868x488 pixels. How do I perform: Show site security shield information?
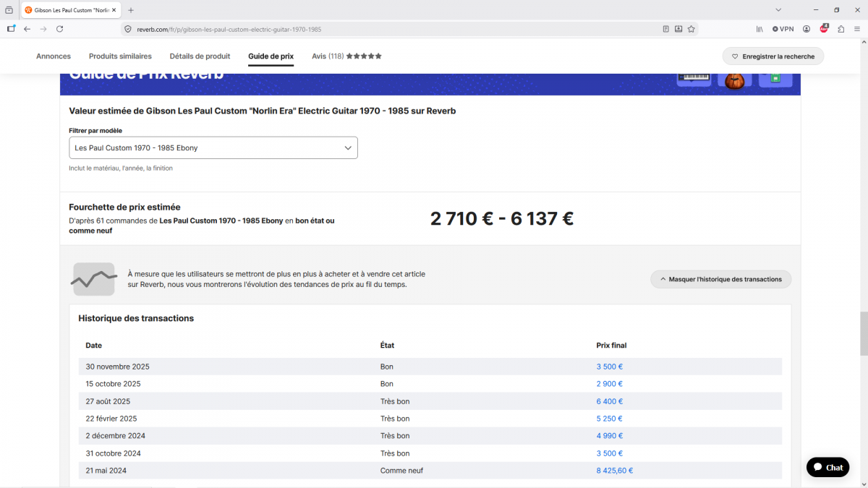128,29
